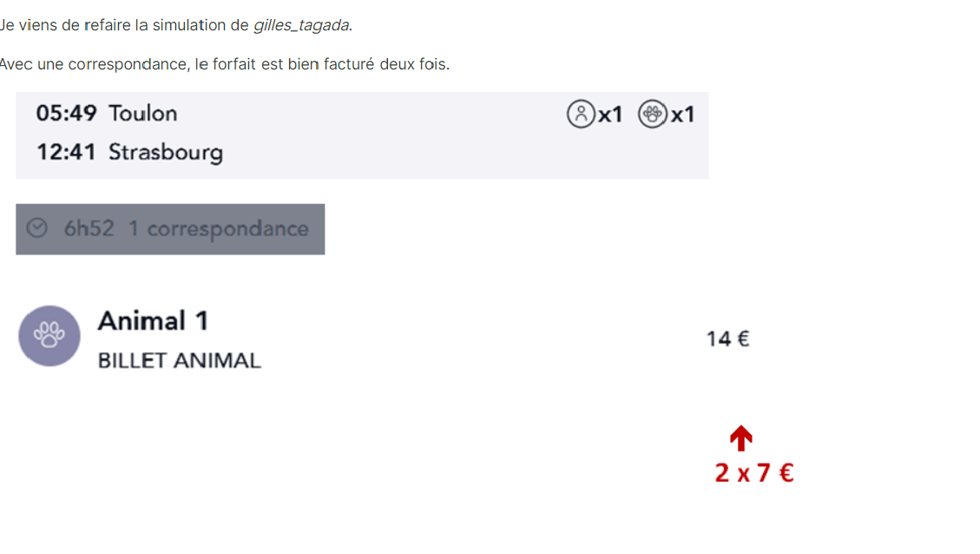Click the Strasbourg arrival station
This screenshot has height=554, width=980.
click(166, 153)
